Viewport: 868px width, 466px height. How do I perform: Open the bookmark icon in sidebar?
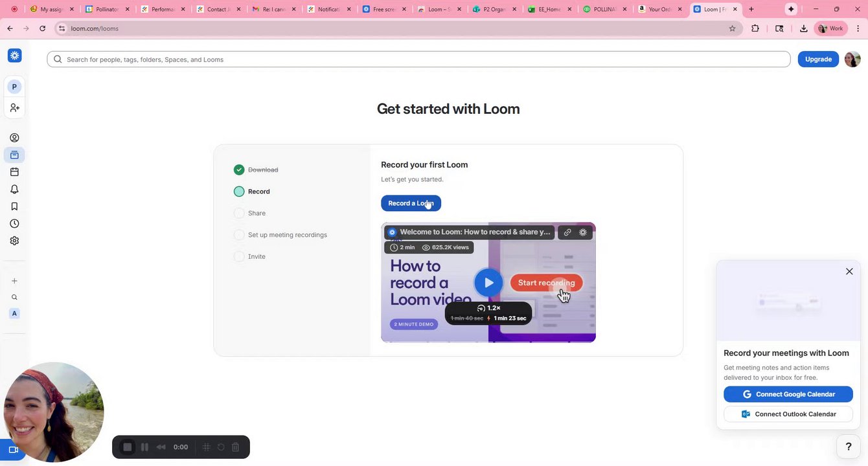pos(14,206)
